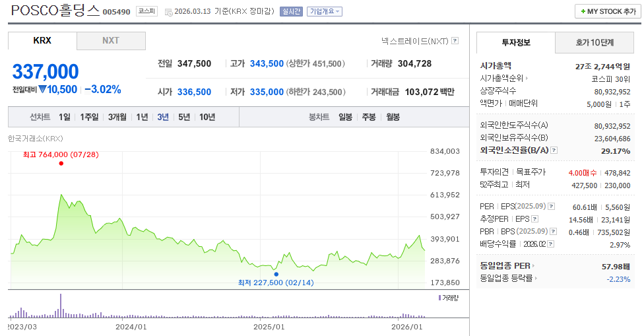644x336 pixels.
Task: Click the -3.02% change percentage
Action: pyautogui.click(x=103, y=90)
